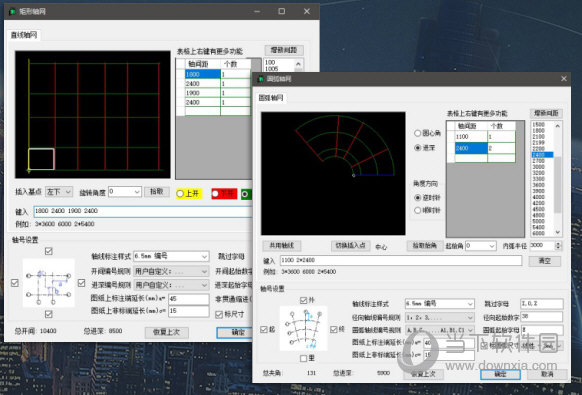The image size is (582, 395).
Task: Open the 旋转角度 dropdown
Action: pos(125,192)
